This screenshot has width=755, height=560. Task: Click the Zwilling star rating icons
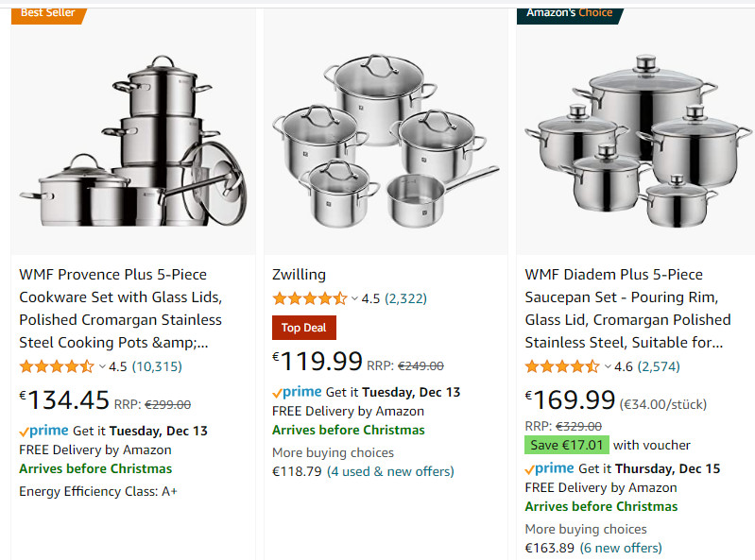[x=309, y=298]
